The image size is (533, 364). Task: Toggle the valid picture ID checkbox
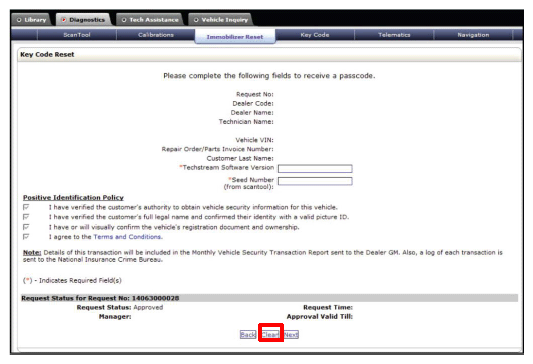(x=26, y=217)
